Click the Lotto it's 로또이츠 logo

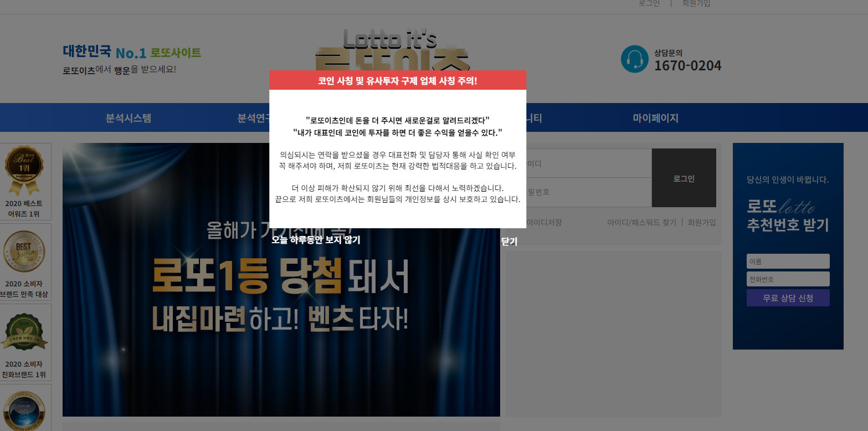pos(392,50)
